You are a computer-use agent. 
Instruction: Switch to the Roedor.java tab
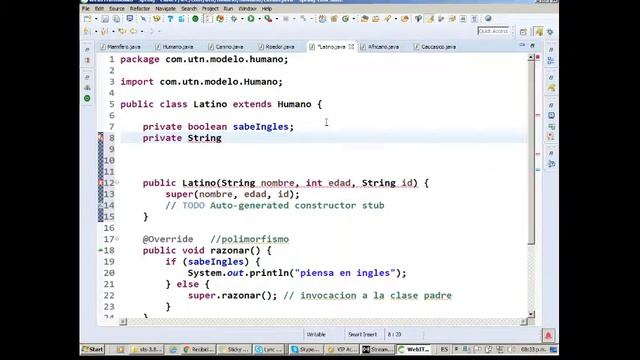pos(276,47)
